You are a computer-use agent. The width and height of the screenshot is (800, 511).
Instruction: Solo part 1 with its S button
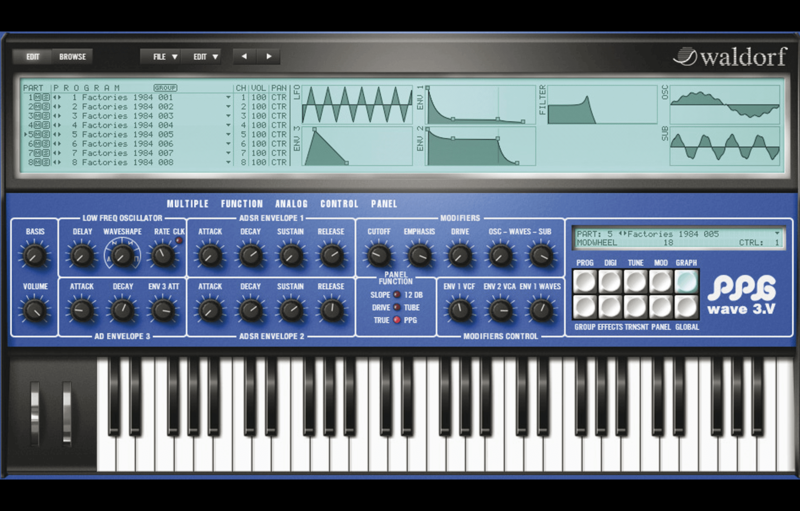point(46,97)
